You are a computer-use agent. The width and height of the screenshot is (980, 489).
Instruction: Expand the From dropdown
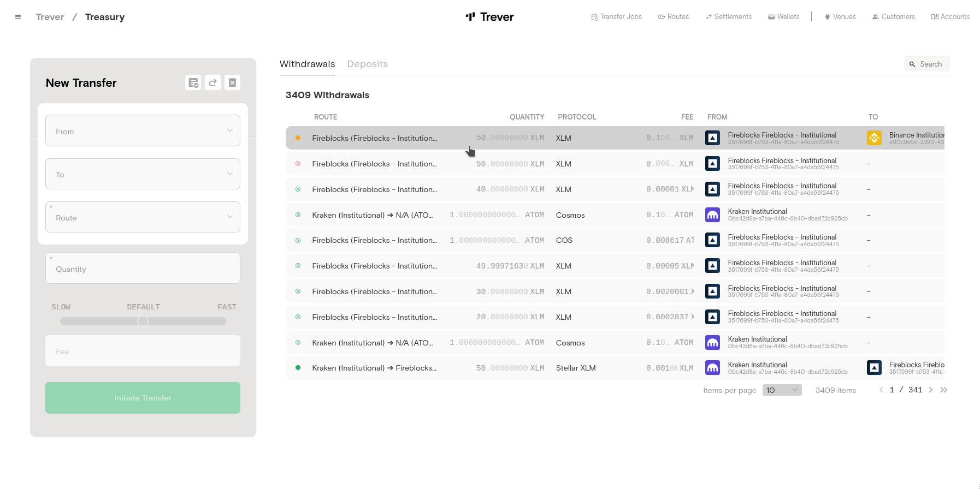tap(143, 131)
